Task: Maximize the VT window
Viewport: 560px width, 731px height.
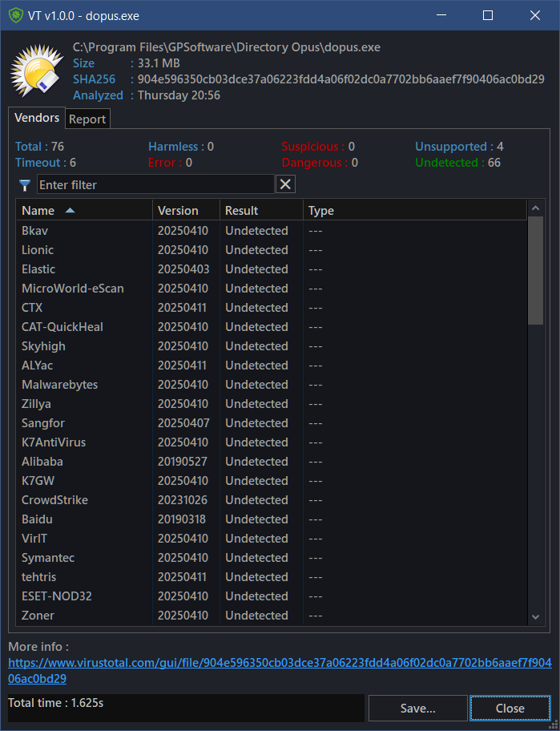Action: pos(488,15)
